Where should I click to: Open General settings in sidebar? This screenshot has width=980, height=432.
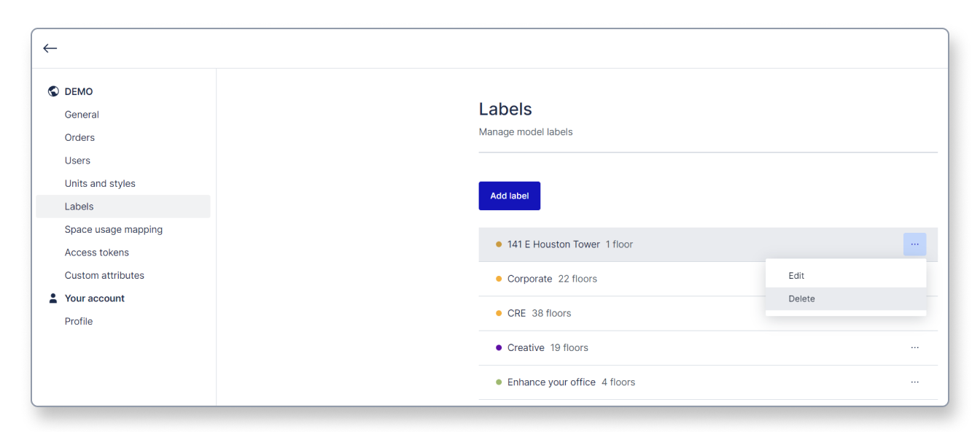[x=82, y=115]
